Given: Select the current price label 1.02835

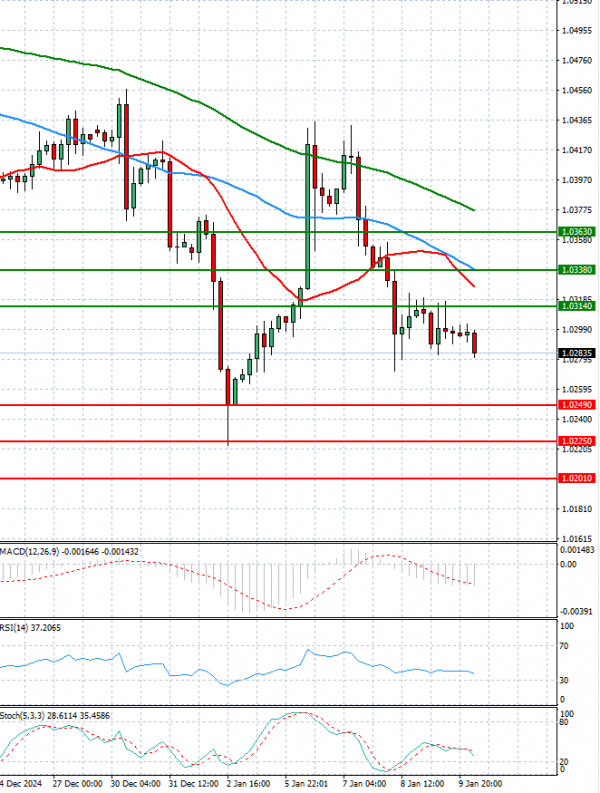Looking at the screenshot, I should [577, 353].
